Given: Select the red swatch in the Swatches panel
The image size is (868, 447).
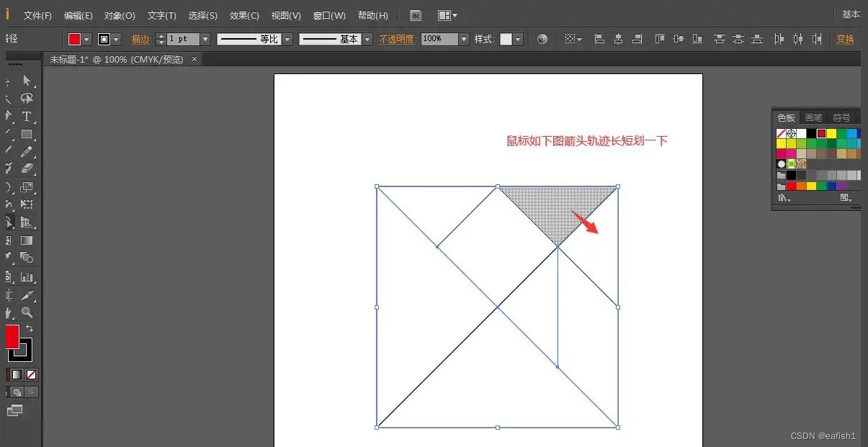Looking at the screenshot, I should coord(821,133).
